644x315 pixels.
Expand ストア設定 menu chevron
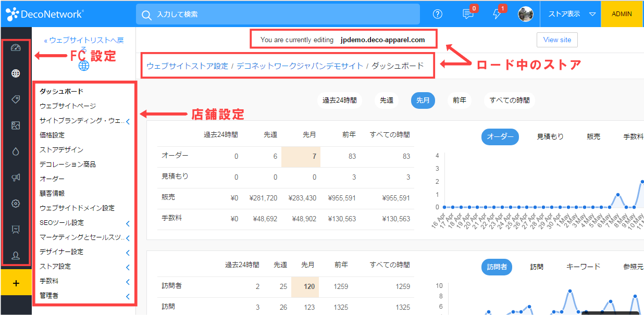pyautogui.click(x=128, y=267)
